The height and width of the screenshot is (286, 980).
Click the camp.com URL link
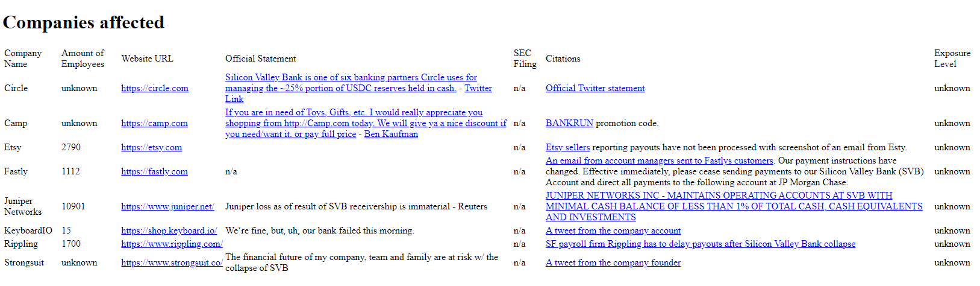154,123
